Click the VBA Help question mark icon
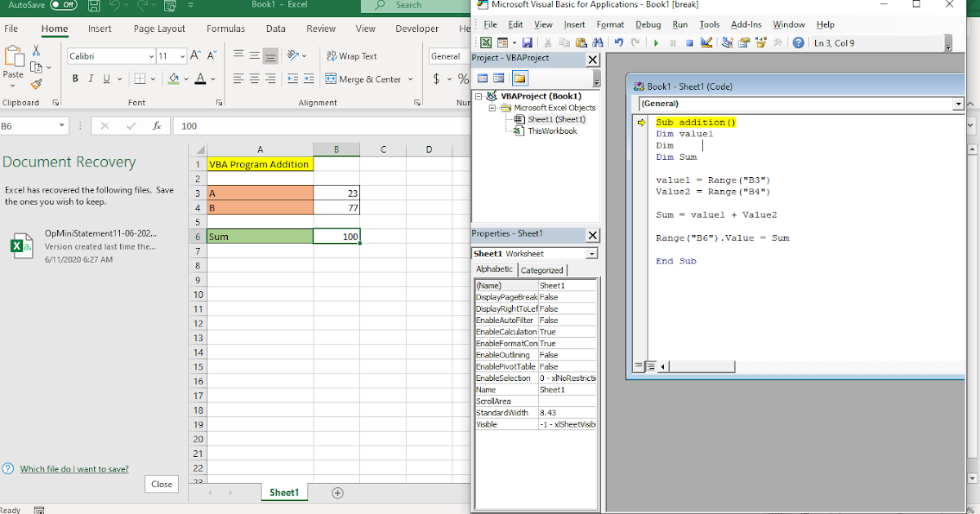Screen dimensions: 980x514 (798, 42)
